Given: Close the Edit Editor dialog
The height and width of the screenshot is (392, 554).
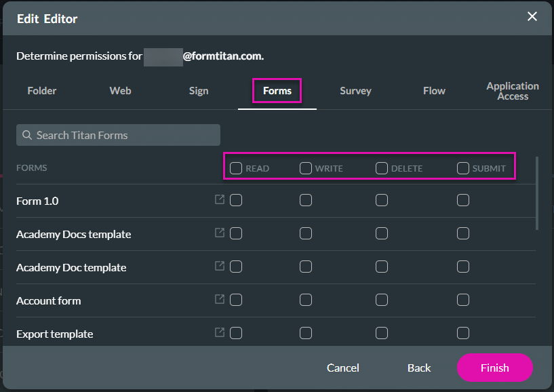Looking at the screenshot, I should (532, 17).
